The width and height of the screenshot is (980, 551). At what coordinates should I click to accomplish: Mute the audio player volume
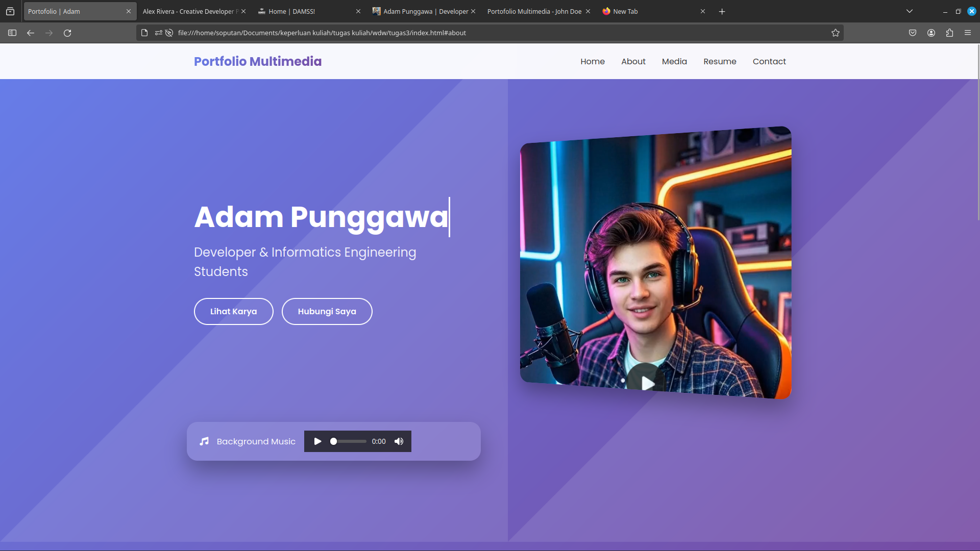coord(399,441)
